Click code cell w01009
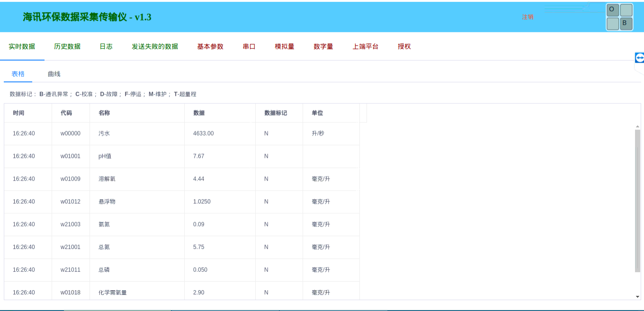 71,179
